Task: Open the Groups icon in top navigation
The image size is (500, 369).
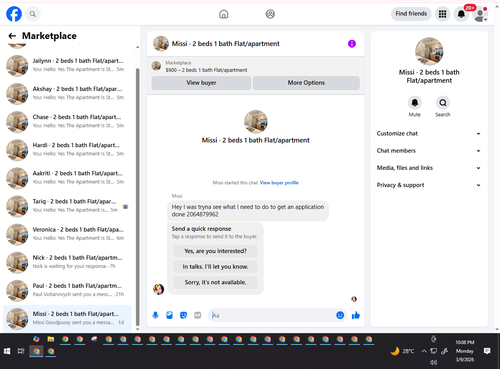Action: (x=270, y=14)
